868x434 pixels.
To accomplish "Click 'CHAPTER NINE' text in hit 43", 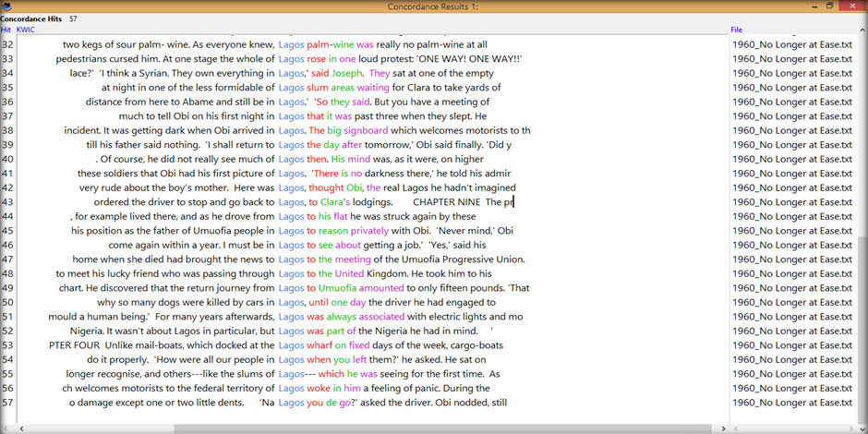I will (x=446, y=202).
